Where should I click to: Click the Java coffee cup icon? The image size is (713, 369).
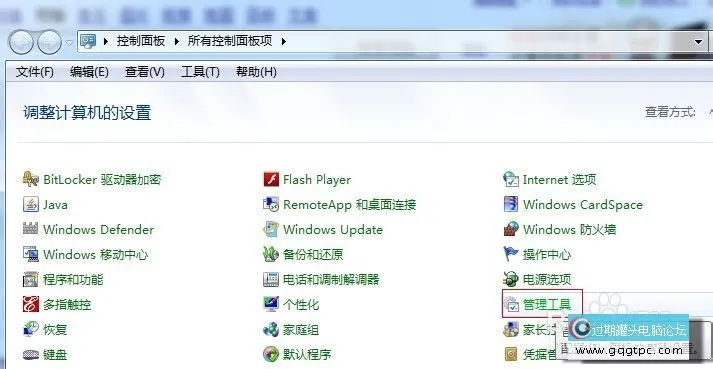click(30, 204)
